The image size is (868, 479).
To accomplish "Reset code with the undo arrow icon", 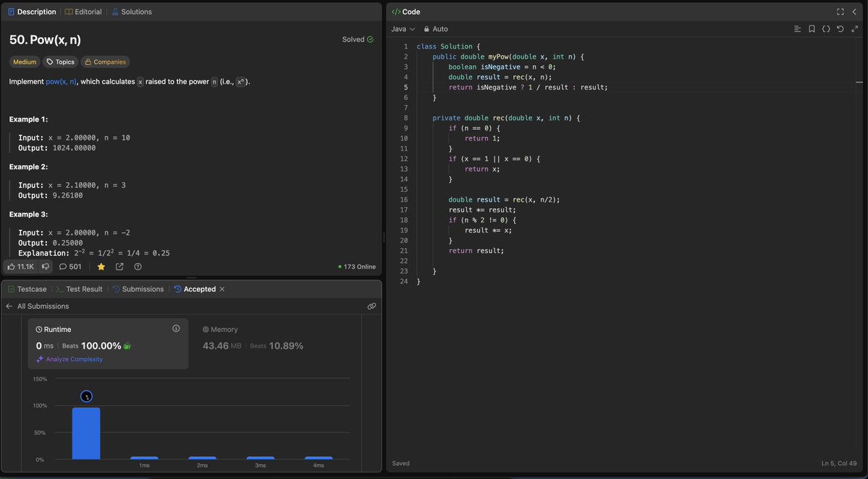I will pyautogui.click(x=840, y=29).
